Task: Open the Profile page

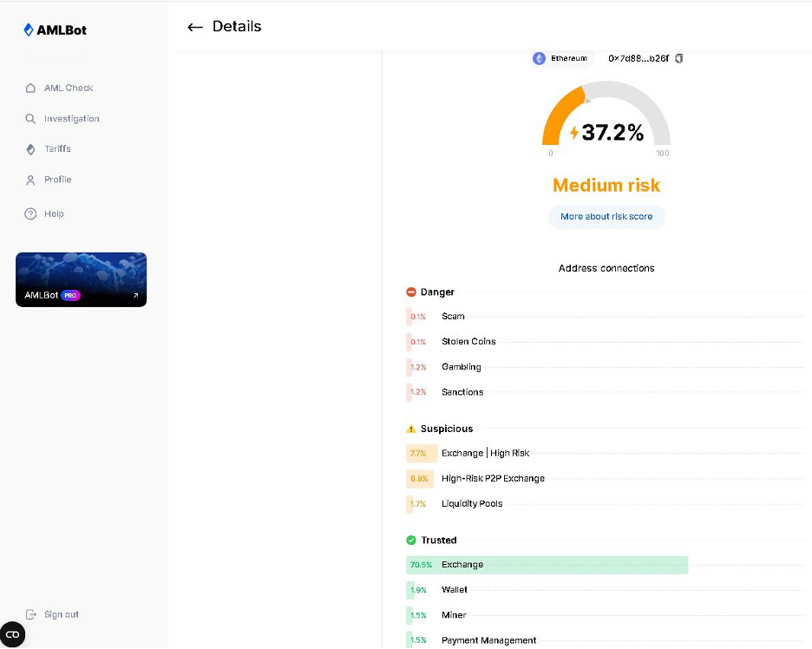Action: [49, 180]
